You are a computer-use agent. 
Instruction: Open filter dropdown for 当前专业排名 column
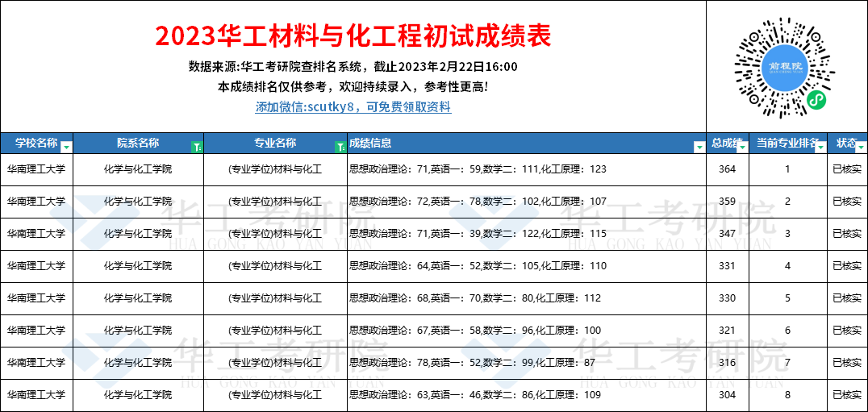tap(821, 148)
